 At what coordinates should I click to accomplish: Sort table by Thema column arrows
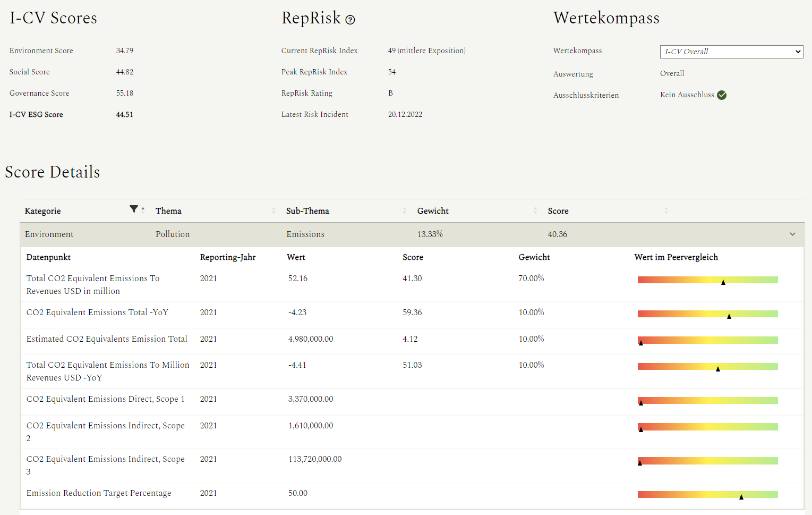273,211
